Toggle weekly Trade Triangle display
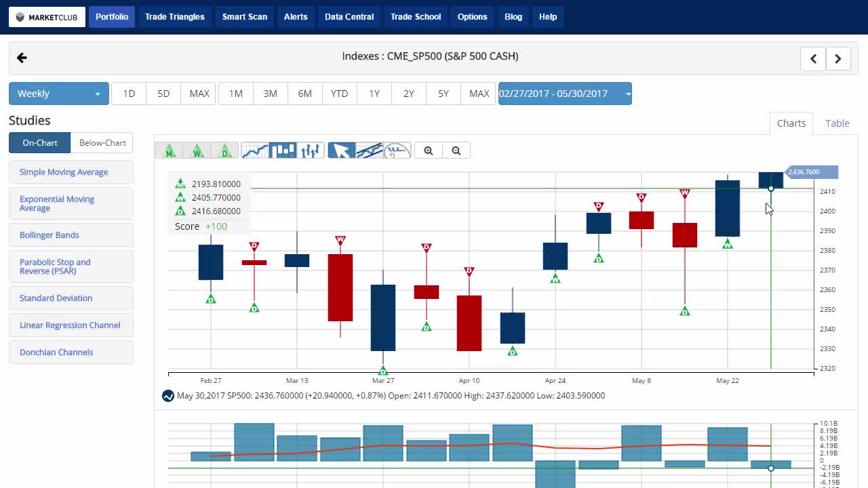This screenshot has height=488, width=868. point(197,150)
